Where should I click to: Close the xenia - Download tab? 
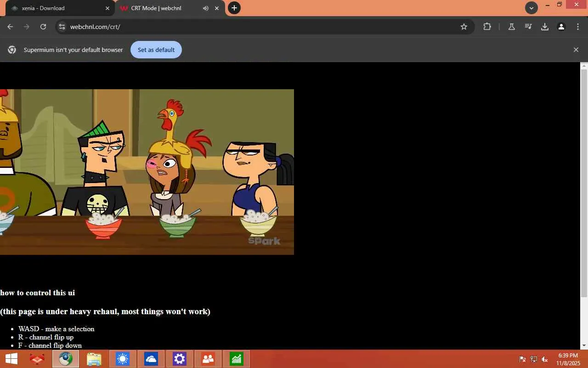(107, 8)
